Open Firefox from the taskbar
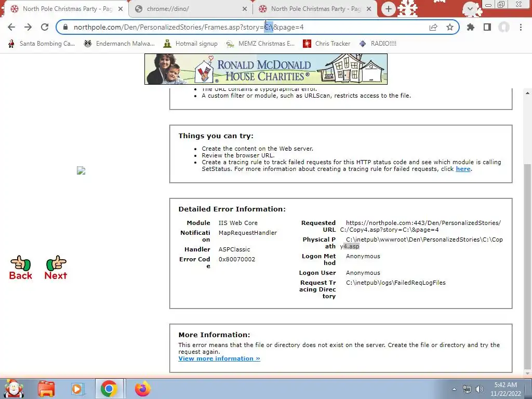532x399 pixels. [x=143, y=389]
